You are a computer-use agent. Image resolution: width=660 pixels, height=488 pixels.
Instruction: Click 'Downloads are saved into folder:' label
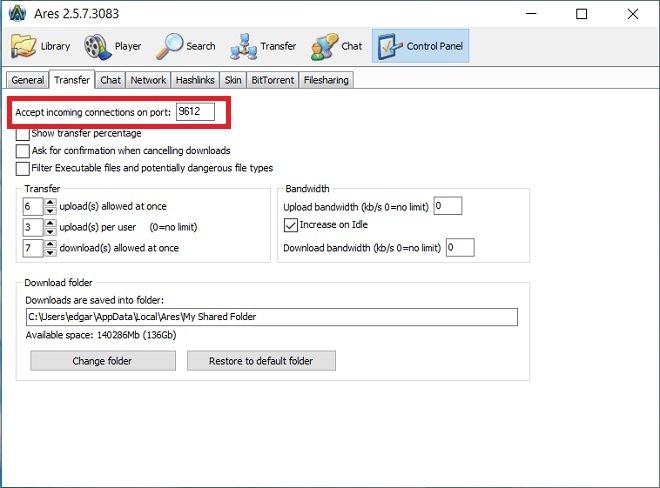(94, 300)
